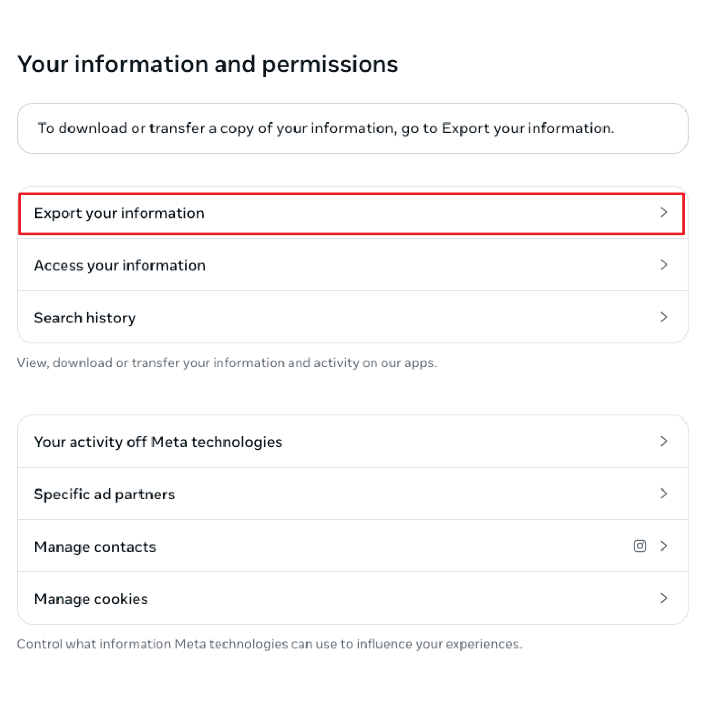Open Manage contacts setting
The height and width of the screenshot is (728, 709).
pos(352,546)
